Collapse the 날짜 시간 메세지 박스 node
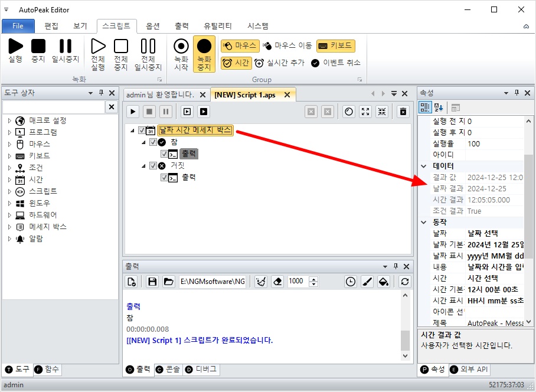Screen dimensions: 536x392 132,130
